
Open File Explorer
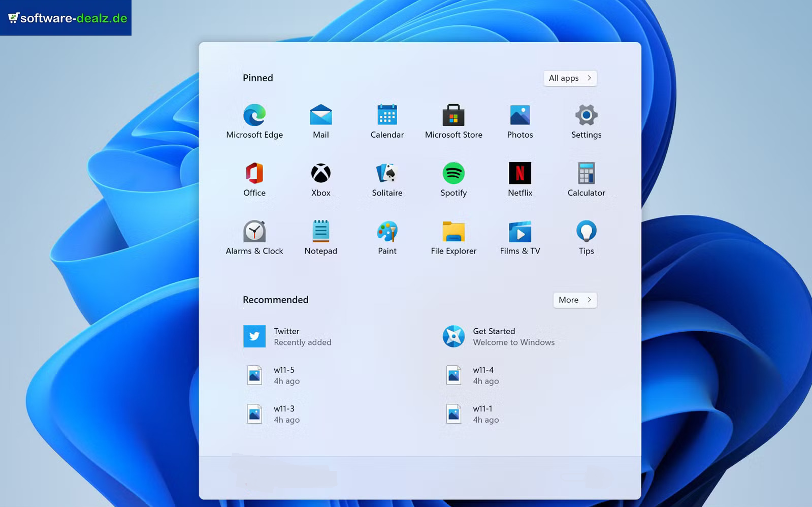pos(453,237)
